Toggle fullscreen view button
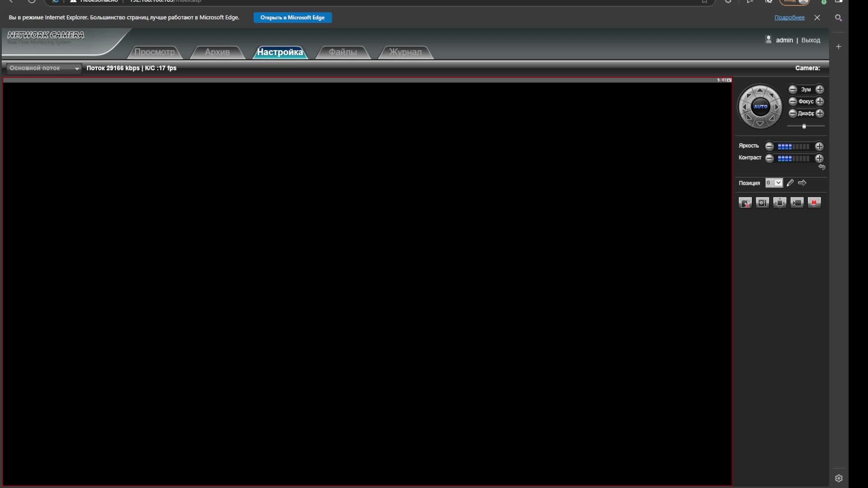The width and height of the screenshot is (868, 488). (x=779, y=203)
